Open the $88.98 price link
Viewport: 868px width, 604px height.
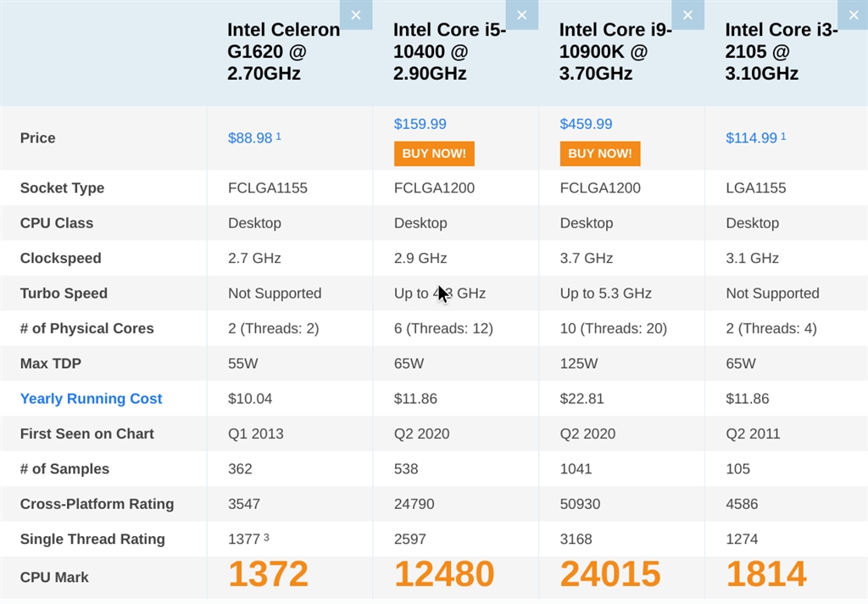pyautogui.click(x=250, y=138)
